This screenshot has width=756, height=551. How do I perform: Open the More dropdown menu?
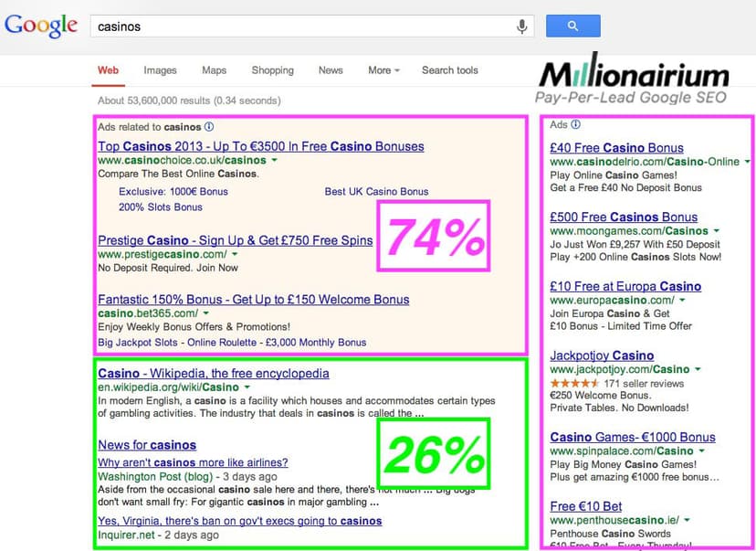click(383, 70)
